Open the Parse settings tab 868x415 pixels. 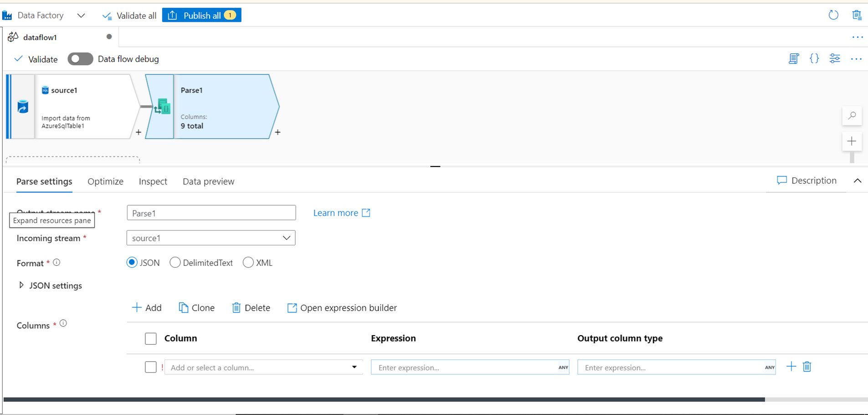[x=44, y=182]
